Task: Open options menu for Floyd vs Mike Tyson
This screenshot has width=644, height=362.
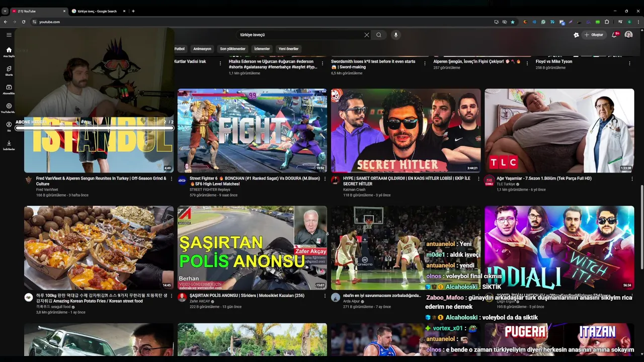Action: pos(629,63)
